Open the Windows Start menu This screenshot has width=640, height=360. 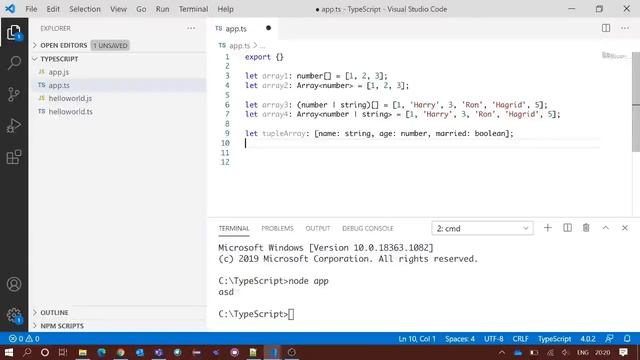point(9,352)
